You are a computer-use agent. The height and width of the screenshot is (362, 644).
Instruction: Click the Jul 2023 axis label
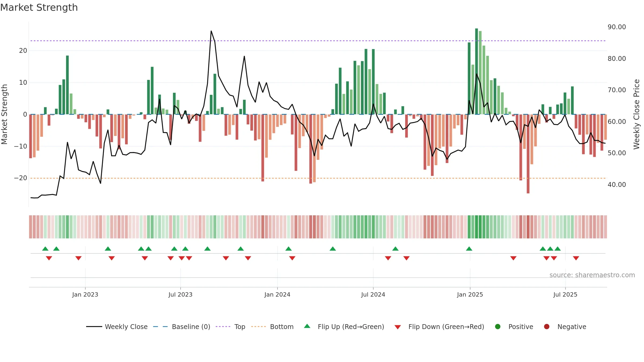click(x=180, y=294)
